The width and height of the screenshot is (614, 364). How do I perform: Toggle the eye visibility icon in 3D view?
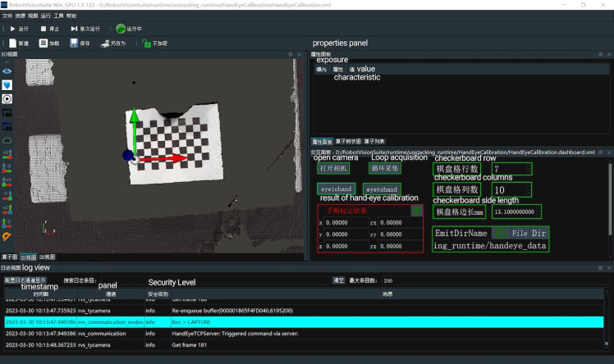point(7,71)
